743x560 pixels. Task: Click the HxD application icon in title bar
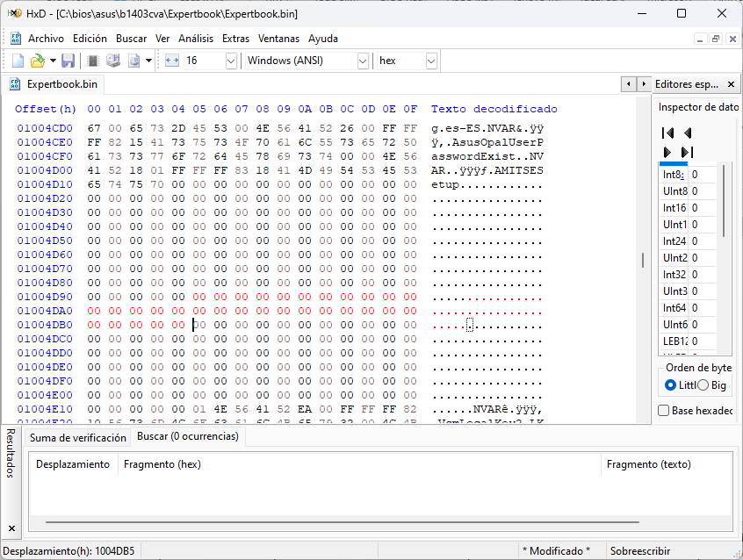15,13
